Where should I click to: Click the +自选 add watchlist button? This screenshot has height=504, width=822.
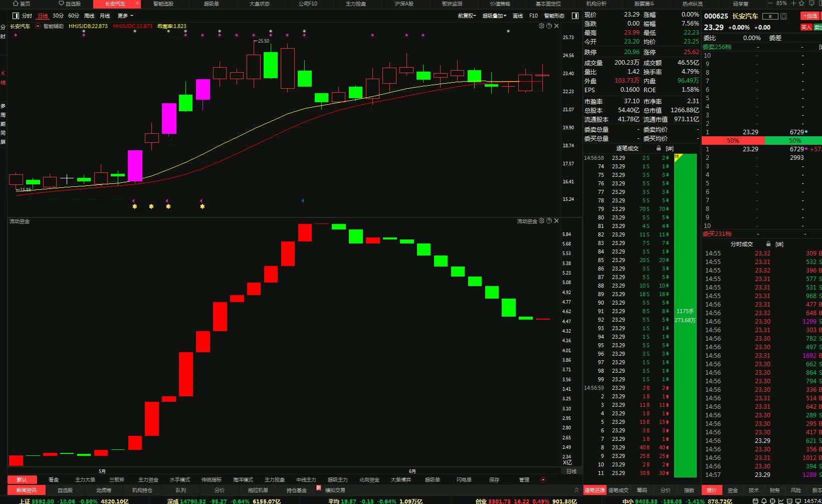tap(810, 16)
